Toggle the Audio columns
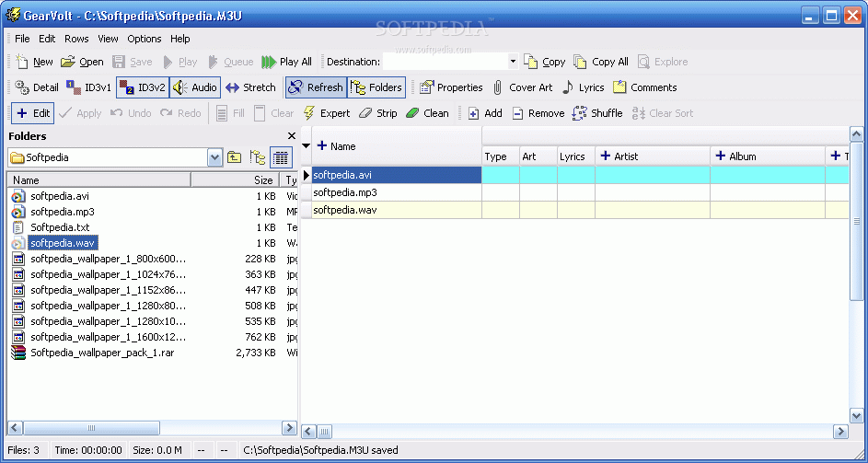868x463 pixels. tap(195, 87)
